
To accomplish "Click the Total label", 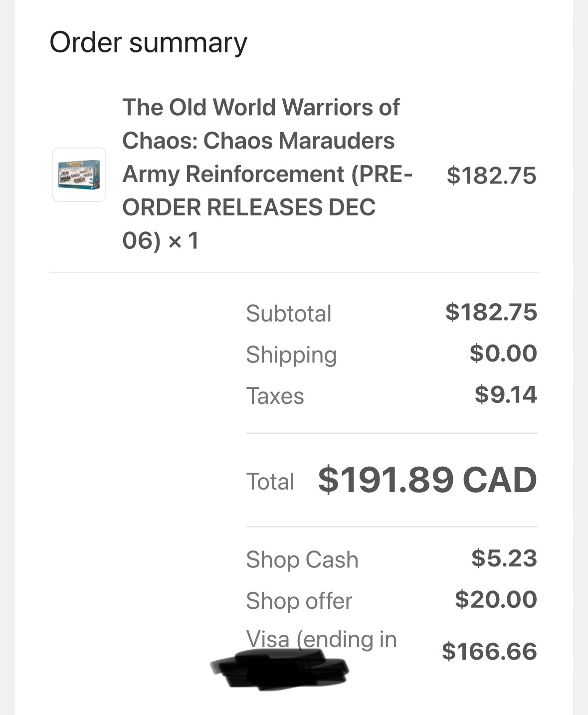I will 270,482.
